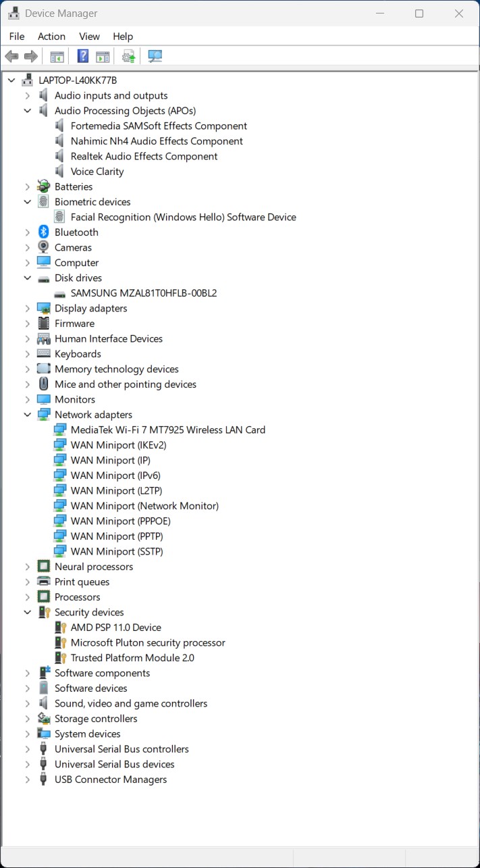Click the Software devices label
Viewport: 480px width, 868px height.
pos(91,688)
